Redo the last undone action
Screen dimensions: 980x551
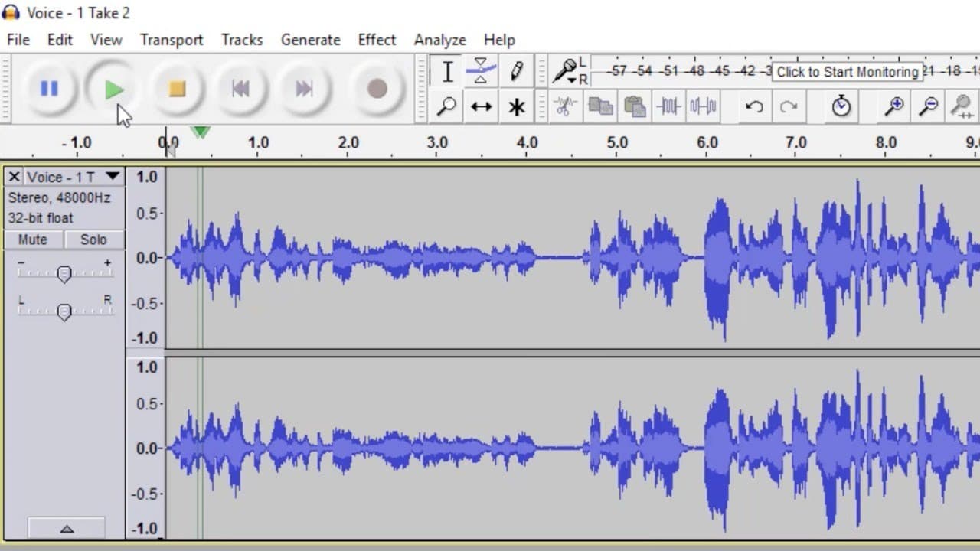pos(789,106)
